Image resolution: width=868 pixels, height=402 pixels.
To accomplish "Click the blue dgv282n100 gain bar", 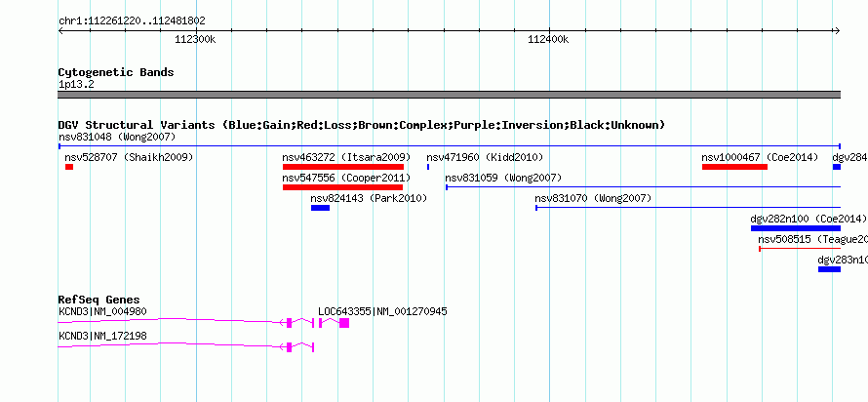I will 796,228.
